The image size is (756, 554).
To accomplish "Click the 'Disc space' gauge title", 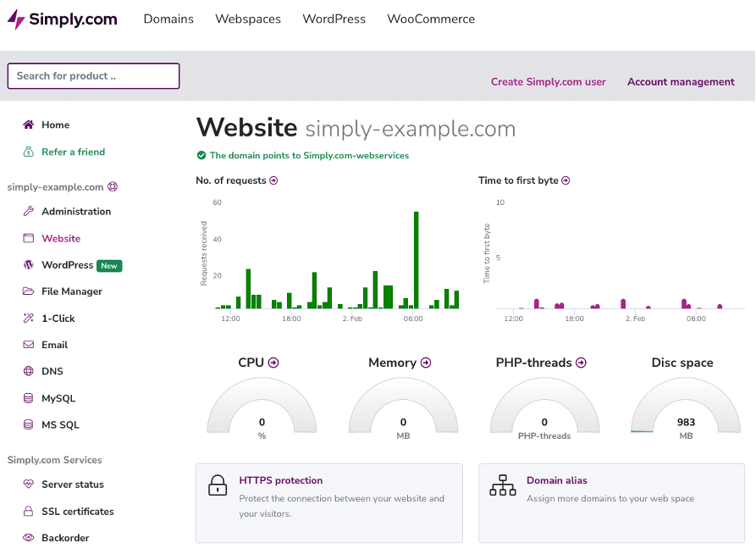I will pyautogui.click(x=682, y=363).
